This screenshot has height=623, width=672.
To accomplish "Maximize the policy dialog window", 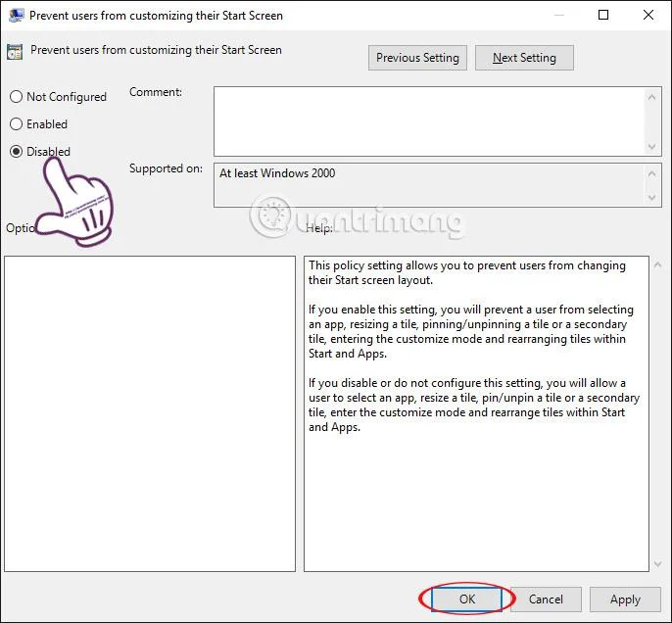I will pyautogui.click(x=603, y=15).
